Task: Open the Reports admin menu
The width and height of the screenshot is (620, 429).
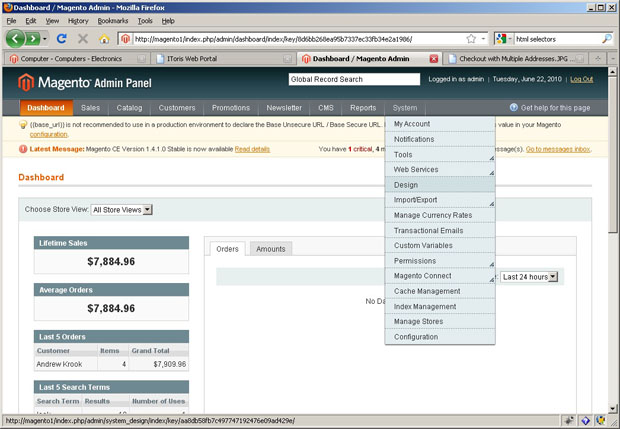Action: (x=363, y=108)
